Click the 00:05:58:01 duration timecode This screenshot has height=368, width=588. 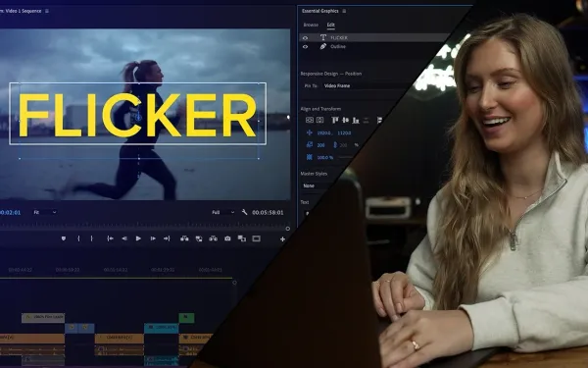[x=268, y=213]
